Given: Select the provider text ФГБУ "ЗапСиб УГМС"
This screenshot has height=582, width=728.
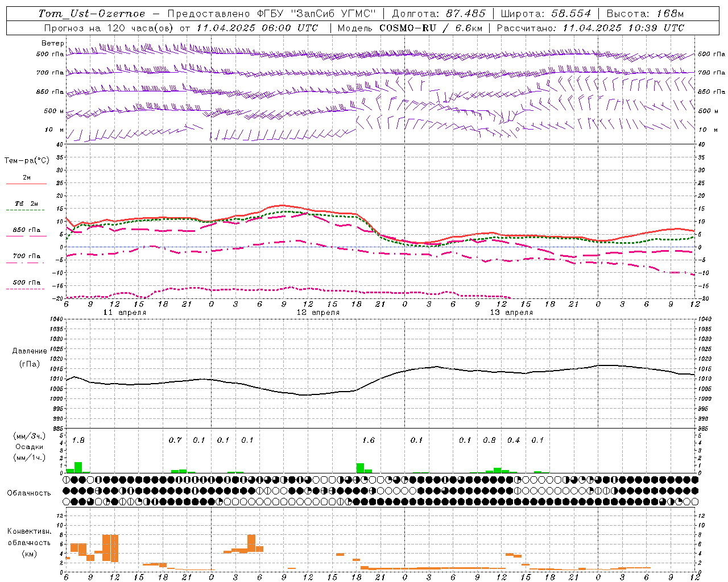Looking at the screenshot, I should [x=317, y=14].
